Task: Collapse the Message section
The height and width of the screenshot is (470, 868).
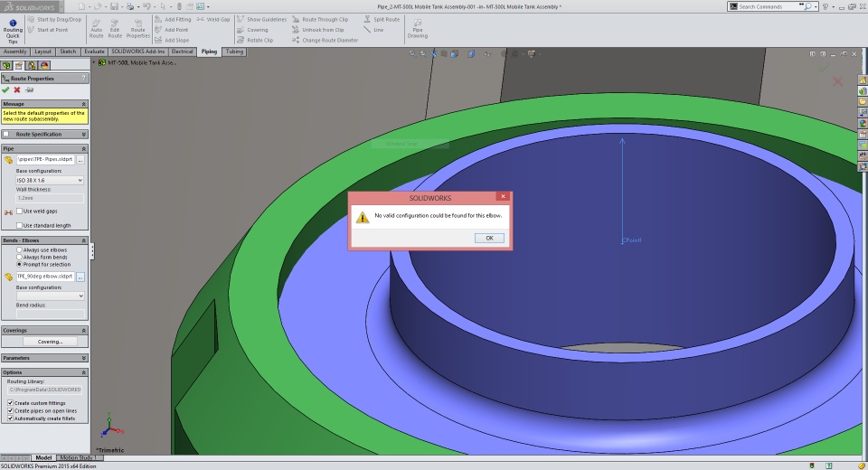Action: click(x=83, y=104)
